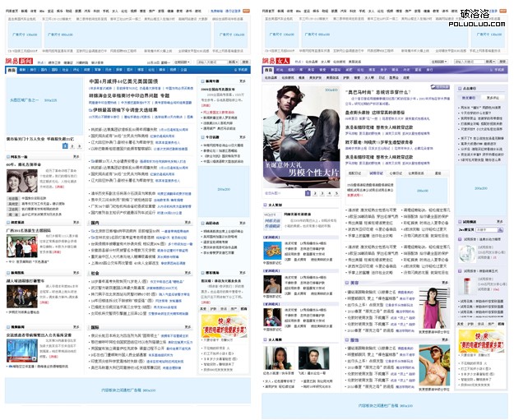Select 首页 tab in the purple women's navigation bar
This screenshot has height=420, width=514.
(269, 70)
